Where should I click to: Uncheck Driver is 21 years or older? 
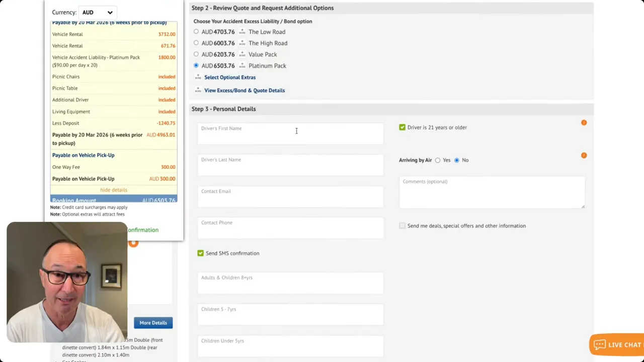402,127
